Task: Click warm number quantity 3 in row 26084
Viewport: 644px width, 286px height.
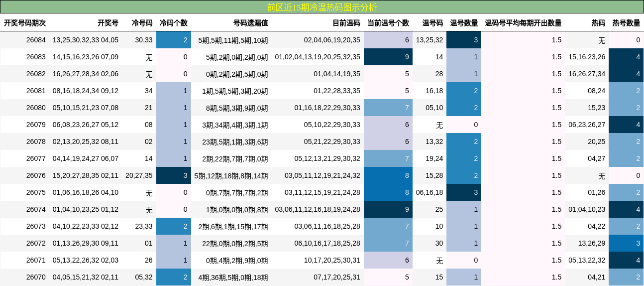Action: pos(464,40)
